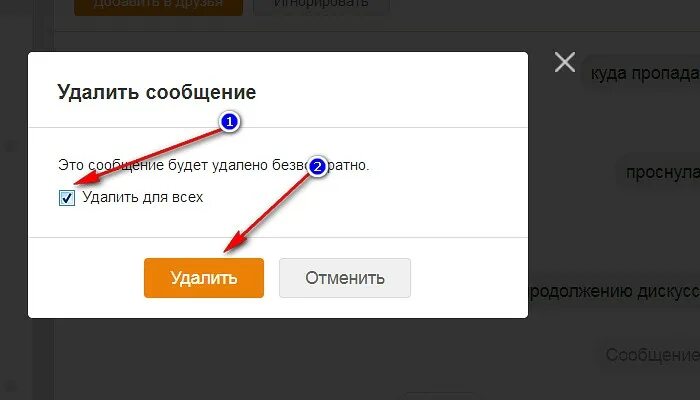Click the blue circle marker numbered 2
The width and height of the screenshot is (700, 400).
tap(317, 167)
